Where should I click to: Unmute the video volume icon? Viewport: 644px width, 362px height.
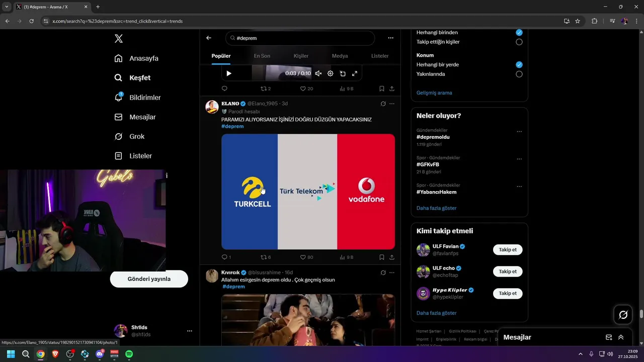coord(318,73)
